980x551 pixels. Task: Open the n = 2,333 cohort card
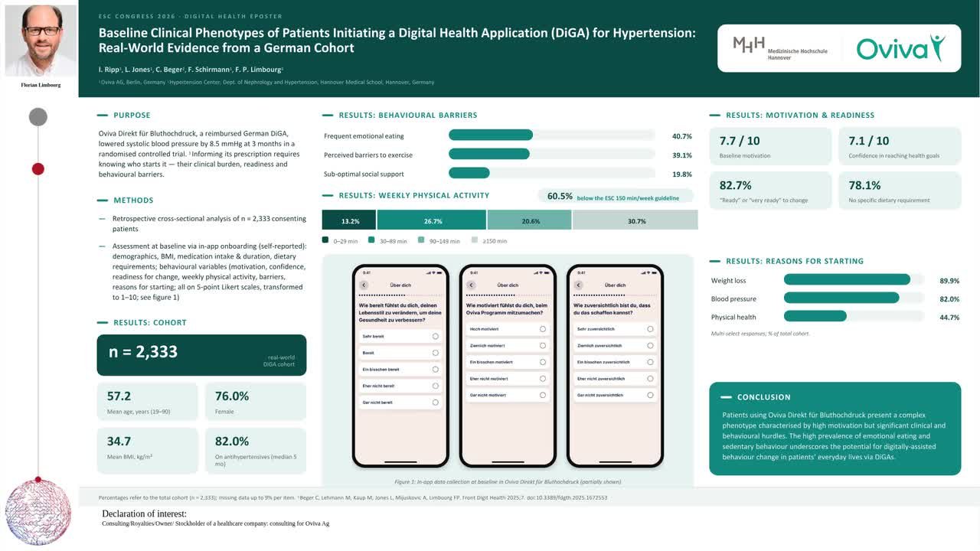tap(201, 355)
